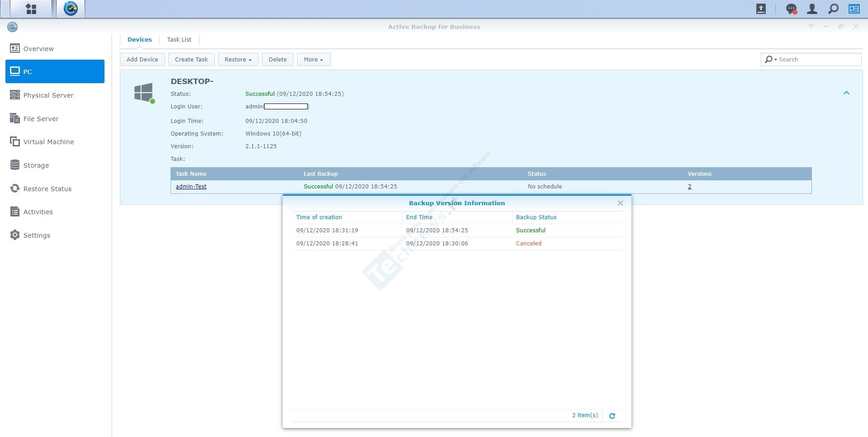
Task: Sort by Backup Status column
Action: 567,217
